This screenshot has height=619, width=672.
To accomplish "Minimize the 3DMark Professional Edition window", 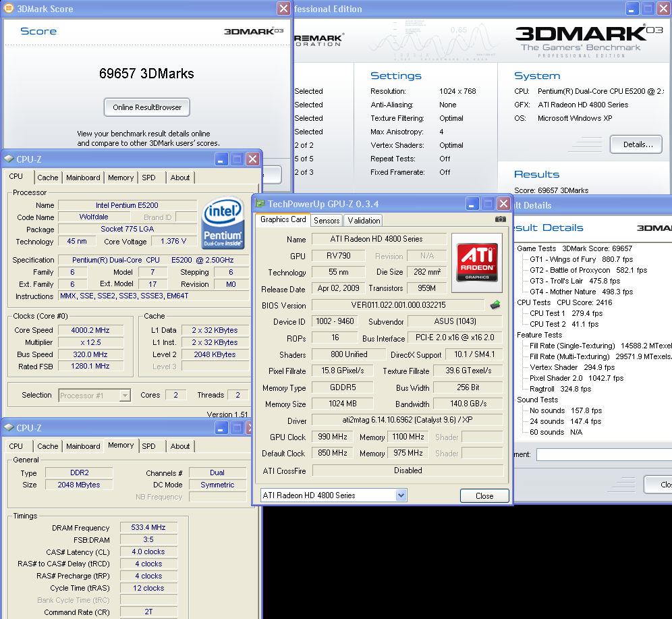I will 632,8.
